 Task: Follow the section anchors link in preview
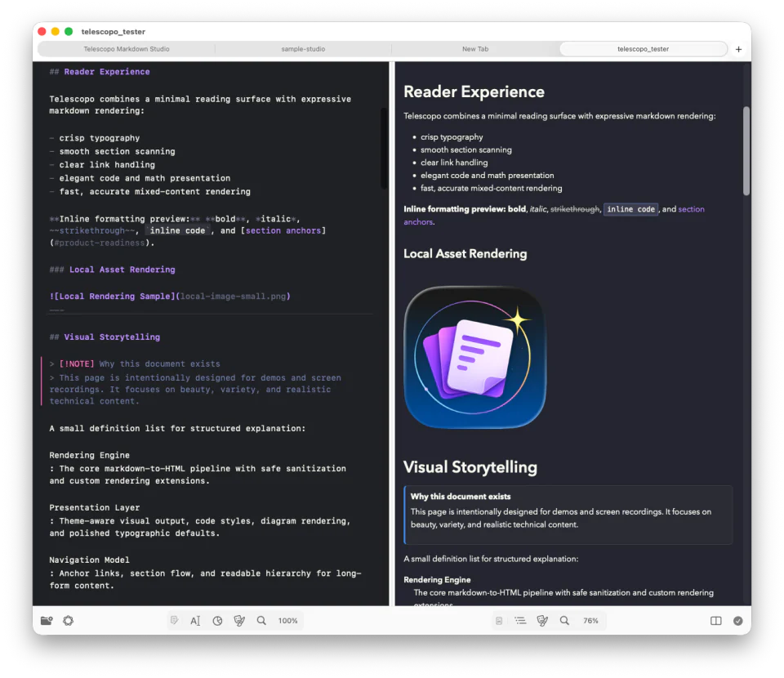[691, 209]
